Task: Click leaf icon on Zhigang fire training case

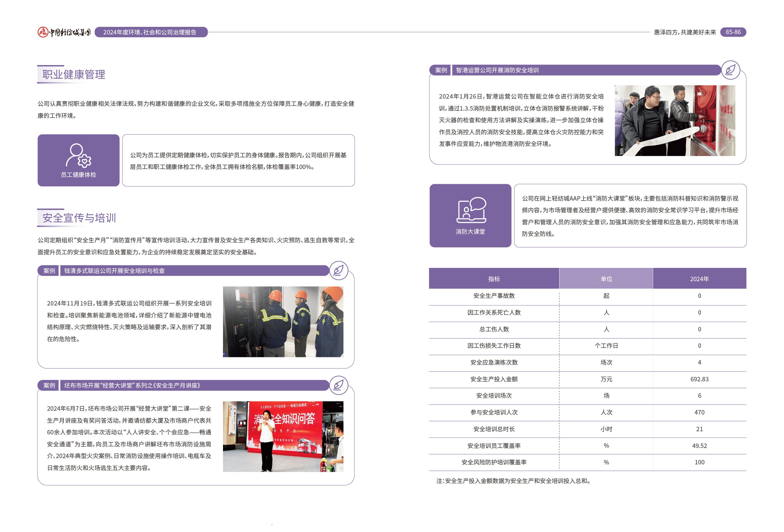Action: tap(730, 70)
